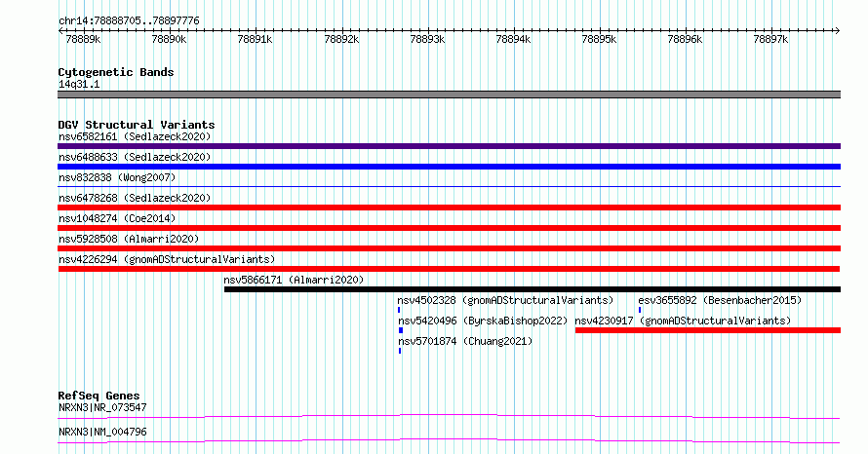The width and height of the screenshot is (868, 454).
Task: Click the 78897k ruler tick label
Action: [x=770, y=40]
